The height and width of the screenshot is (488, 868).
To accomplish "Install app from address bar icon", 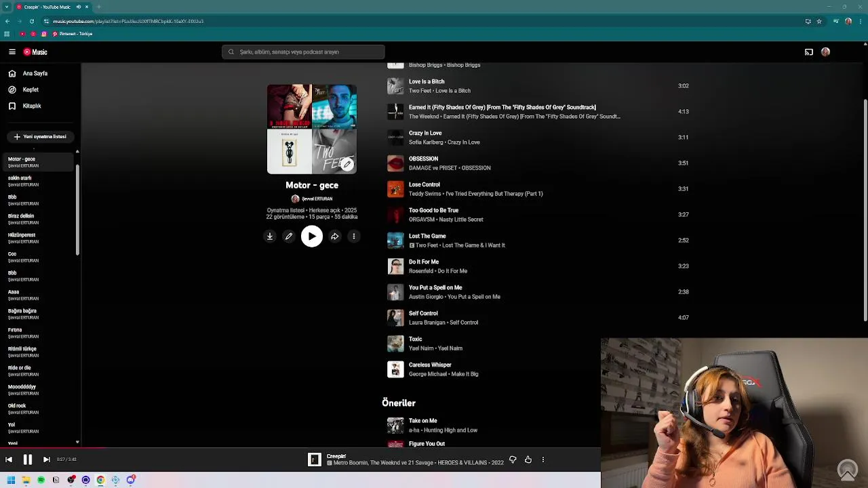I will 808,21.
